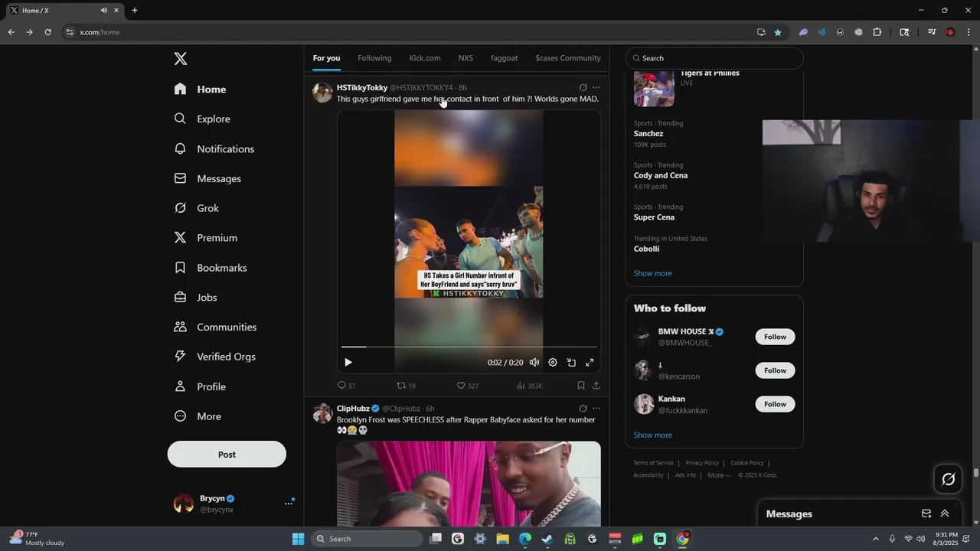Click the Post button
Screen dimensions: 980x551
pyautogui.click(x=227, y=454)
